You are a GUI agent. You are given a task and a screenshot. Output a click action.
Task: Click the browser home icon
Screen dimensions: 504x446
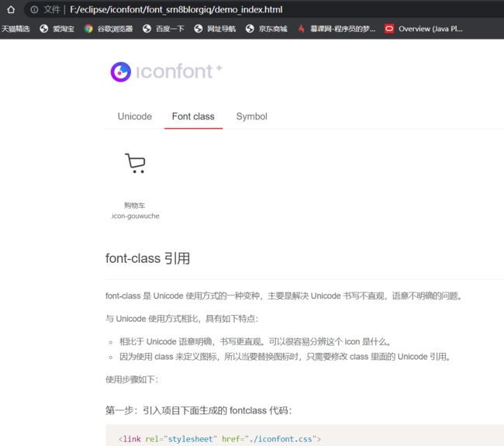click(x=11, y=9)
